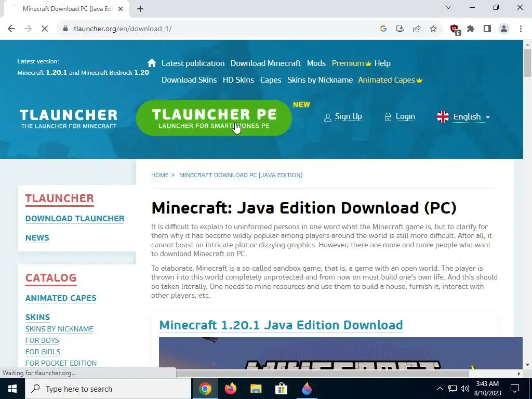Screen dimensions: 532x399
Task: Click Minecraft 1.20.1 Java Edition Download heading
Action: [x=281, y=325]
